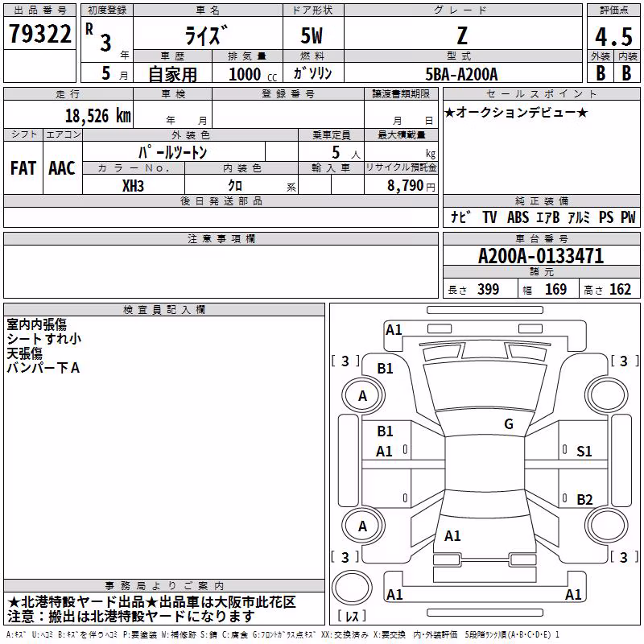644x644 pixels.
Task: Click アルミ in genuine equipment
Action: tap(579, 217)
